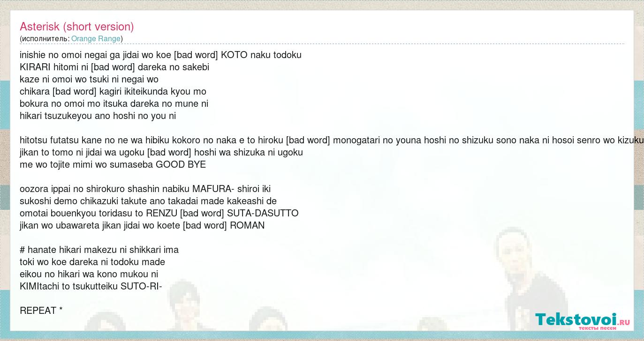
Task: Click the line 'sukoshi demo chikazuki takute'
Action: click(148, 201)
